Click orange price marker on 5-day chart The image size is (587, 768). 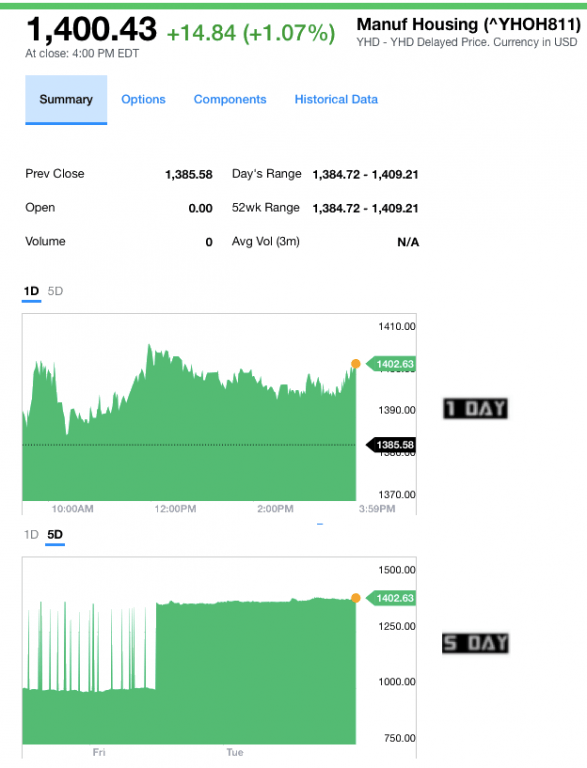356,598
